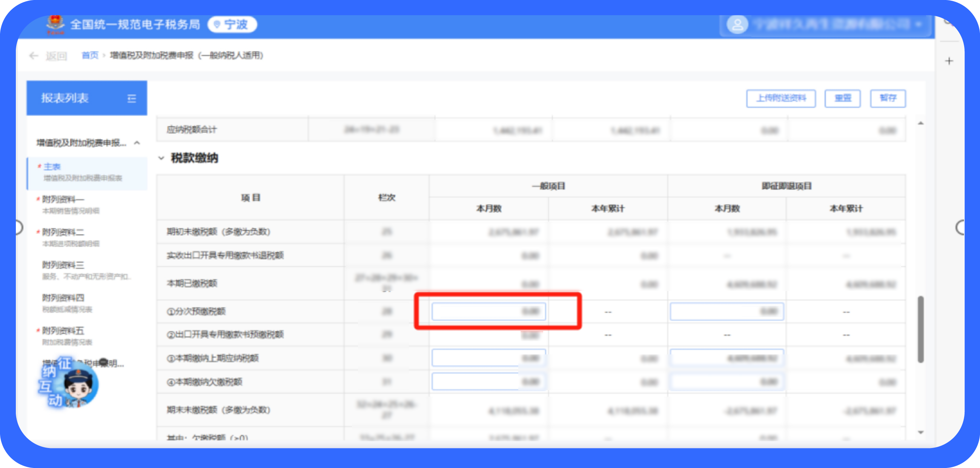The width and height of the screenshot is (980, 468).
Task: Go to 首页 breadcrumb link
Action: click(x=90, y=55)
